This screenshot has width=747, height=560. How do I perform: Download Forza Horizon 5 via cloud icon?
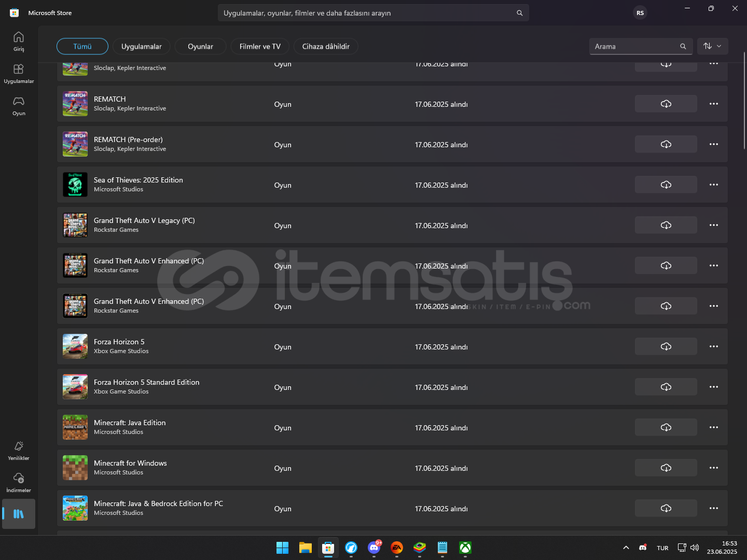(x=666, y=346)
